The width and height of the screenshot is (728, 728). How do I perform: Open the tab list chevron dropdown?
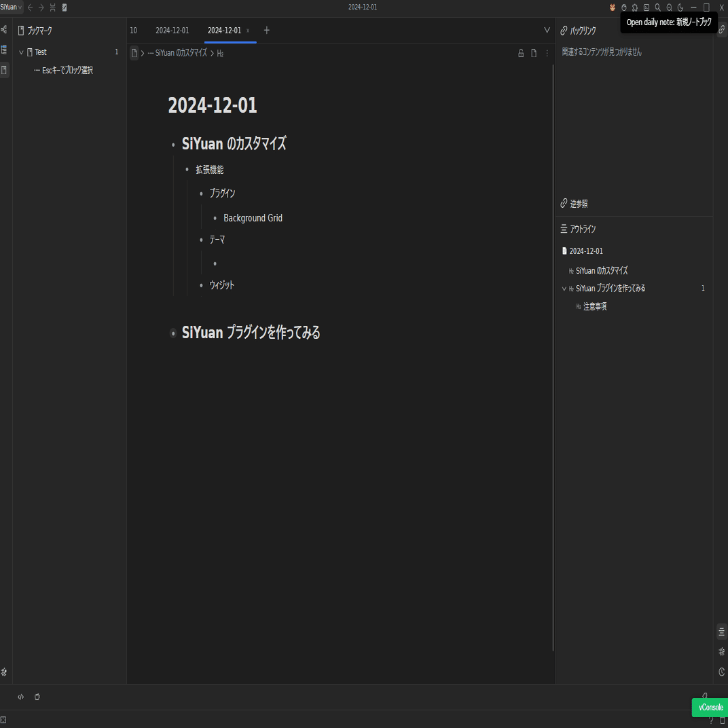[547, 30]
